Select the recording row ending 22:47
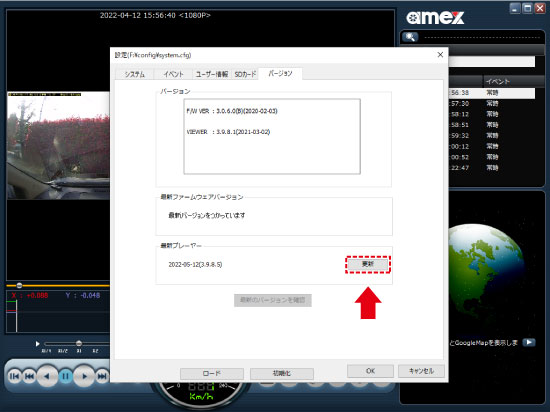The height and width of the screenshot is (412, 550). (492, 168)
